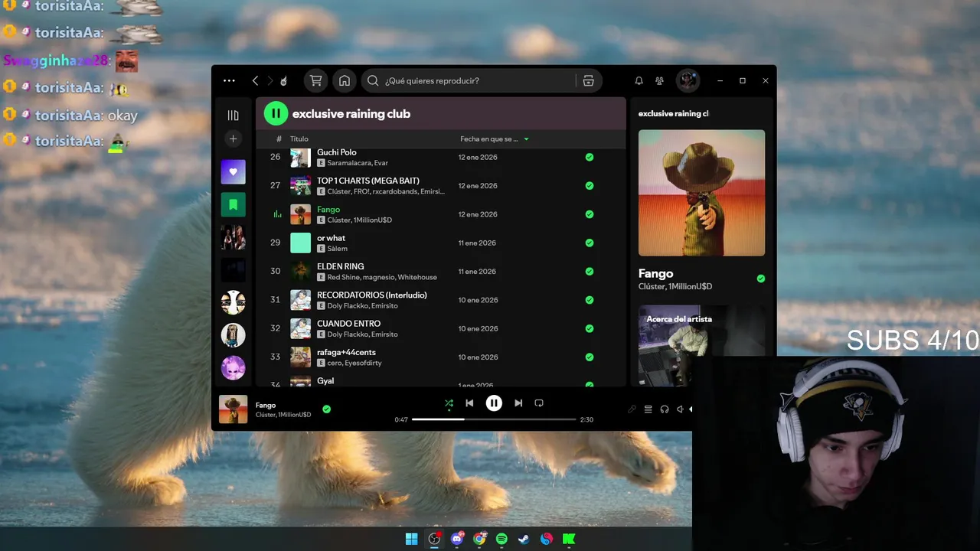Open the play queue icon
This screenshot has width=980, height=551.
[648, 409]
